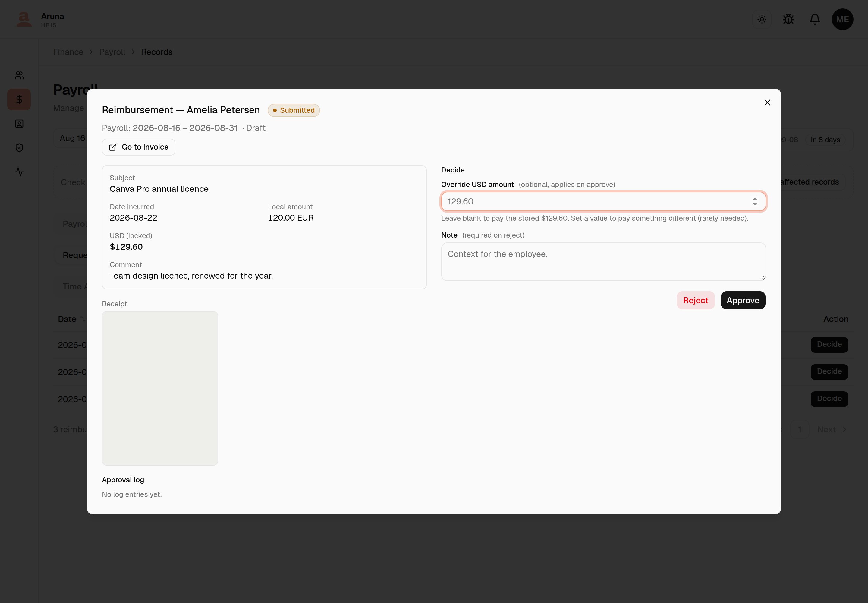
Task: Open the ME user avatar menu
Action: pyautogui.click(x=842, y=19)
